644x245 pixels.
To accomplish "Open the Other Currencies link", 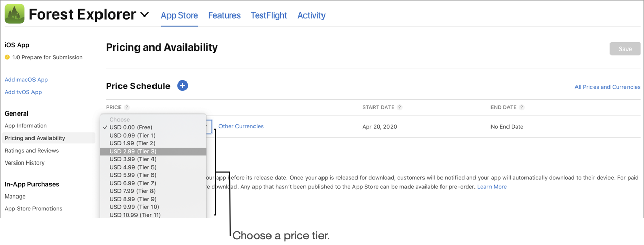I will click(241, 126).
